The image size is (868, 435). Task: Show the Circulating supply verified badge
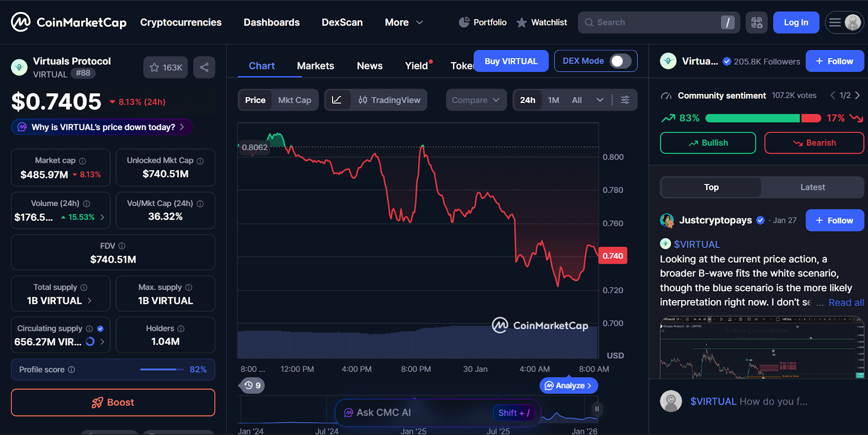pos(100,329)
